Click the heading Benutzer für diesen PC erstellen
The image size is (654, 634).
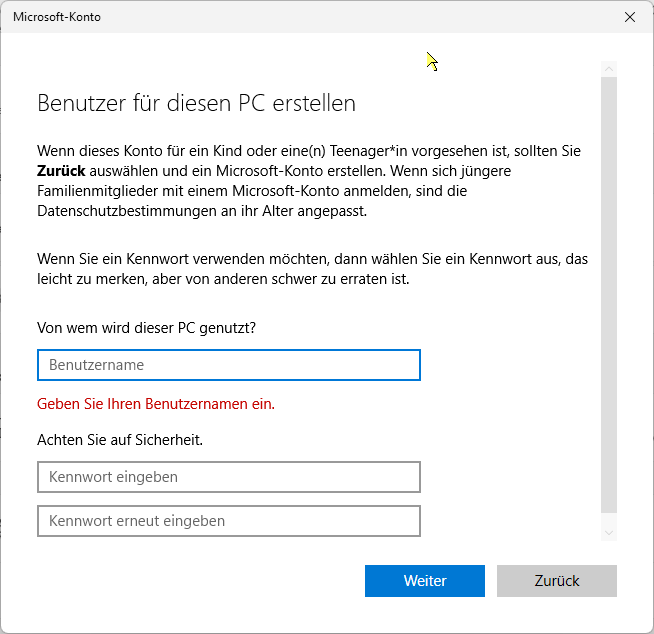point(196,103)
